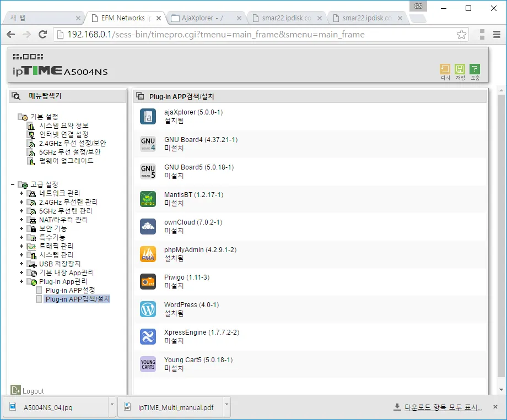Screen dimensions: 507x420
Task: Click the Chrome extension icon beside the star
Action: (x=482, y=34)
